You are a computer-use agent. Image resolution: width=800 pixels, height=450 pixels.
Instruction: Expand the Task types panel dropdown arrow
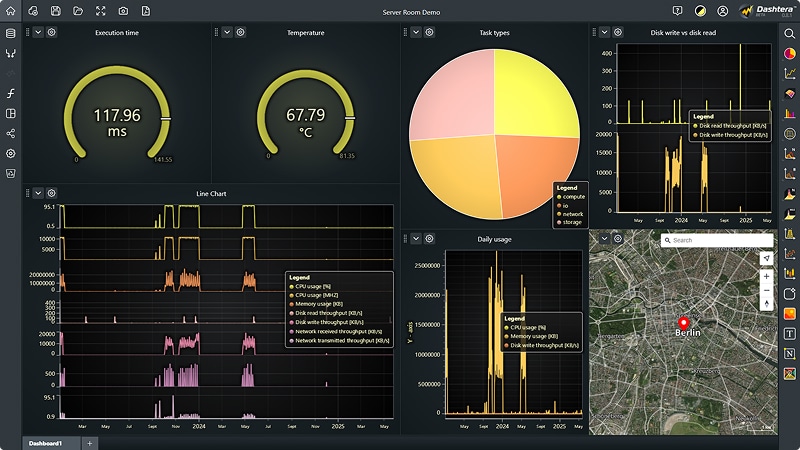(x=416, y=32)
